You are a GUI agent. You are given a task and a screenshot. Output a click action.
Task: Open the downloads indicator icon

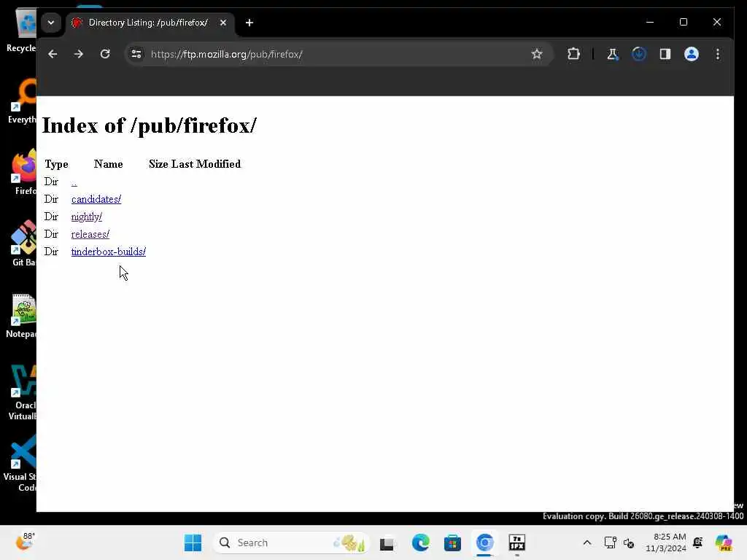[x=639, y=54]
